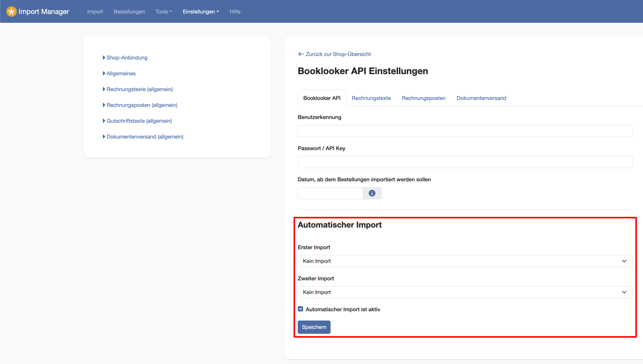Open the Erster Import dropdown
This screenshot has height=364, width=643.
(465, 261)
